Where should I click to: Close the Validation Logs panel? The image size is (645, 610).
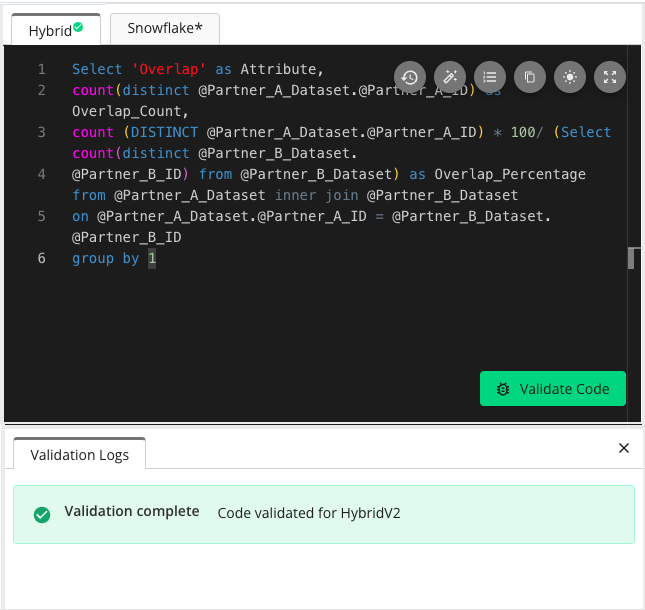(624, 448)
